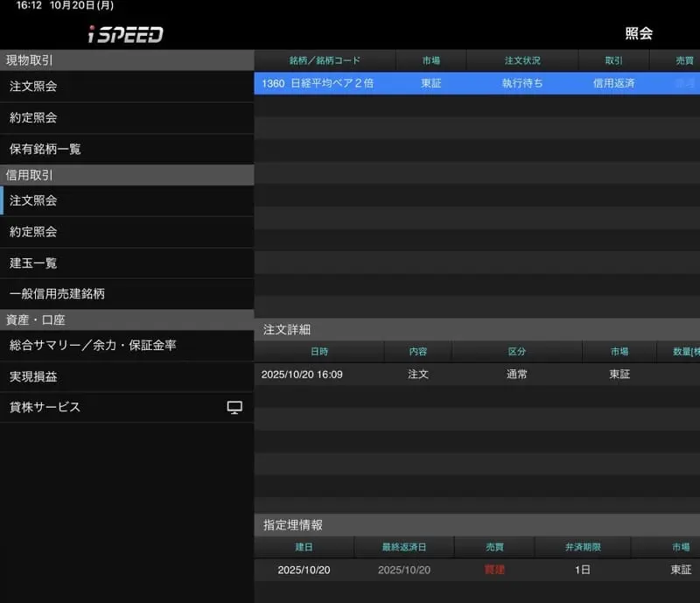
Task: Click the 日時 column header in 注文詳細
Action: point(319,352)
